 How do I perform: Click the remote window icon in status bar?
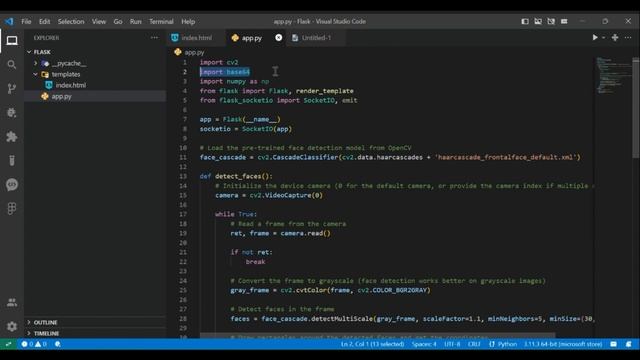point(8,344)
